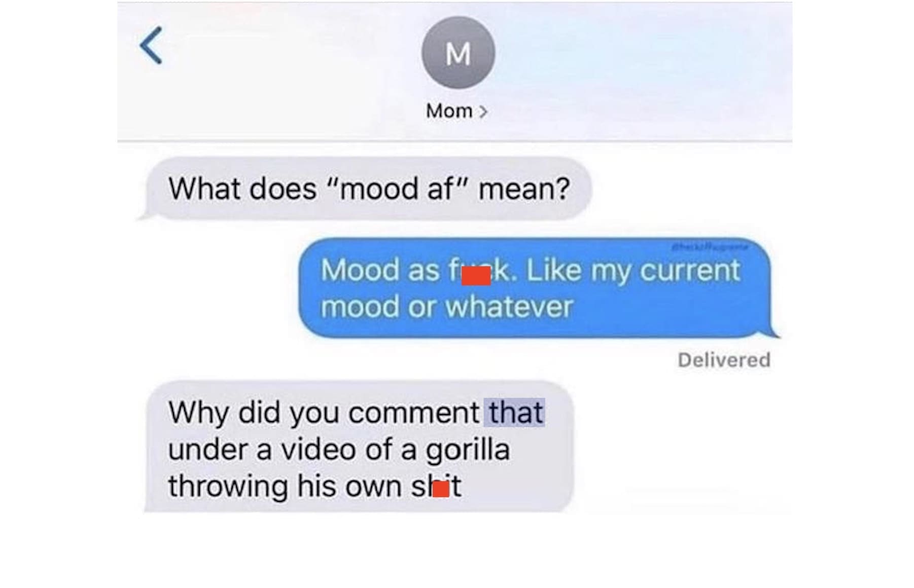Tap the blue back chevron icon
This screenshot has height=588, width=914.
(151, 46)
